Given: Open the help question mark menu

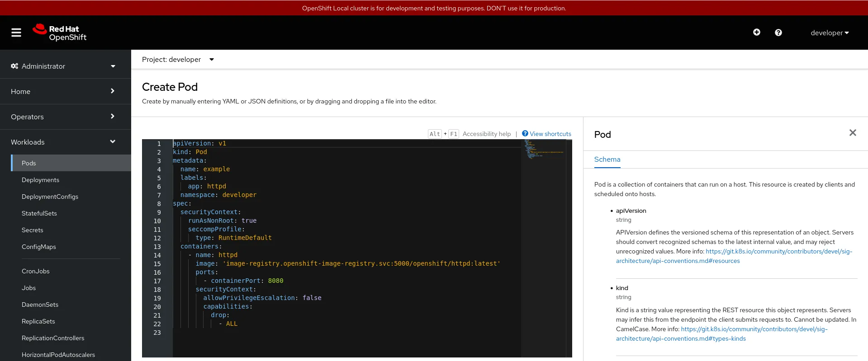Looking at the screenshot, I should coord(778,33).
